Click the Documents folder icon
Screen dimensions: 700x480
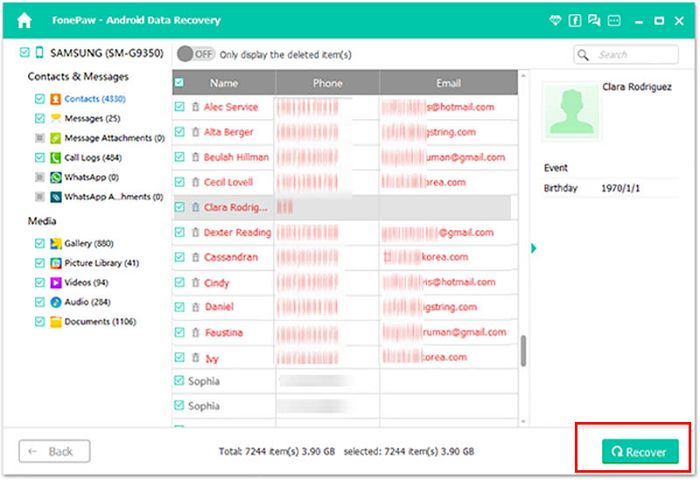55,322
